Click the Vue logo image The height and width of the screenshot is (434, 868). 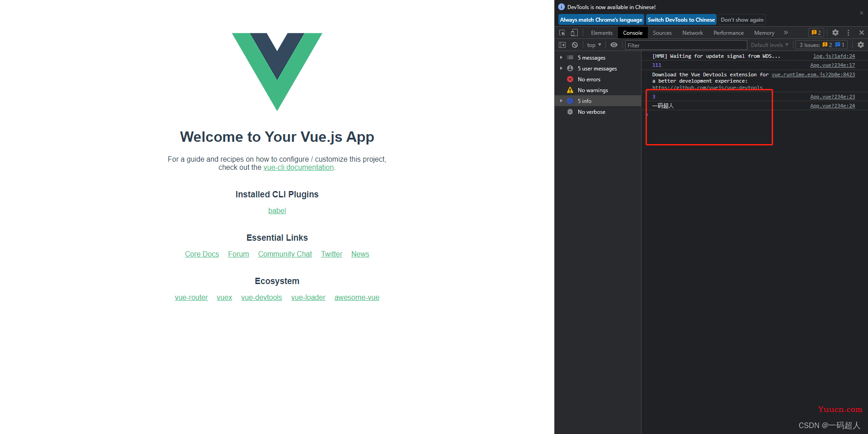(x=277, y=71)
